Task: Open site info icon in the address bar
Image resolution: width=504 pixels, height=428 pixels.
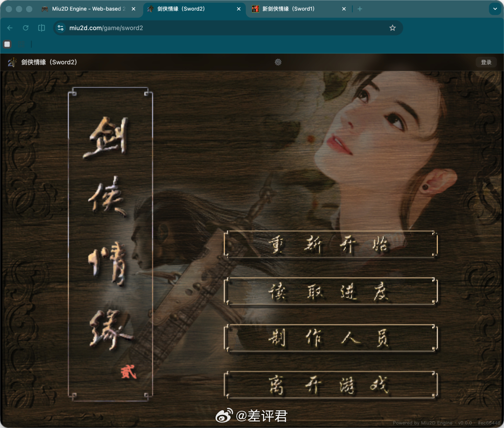Action: tap(61, 28)
